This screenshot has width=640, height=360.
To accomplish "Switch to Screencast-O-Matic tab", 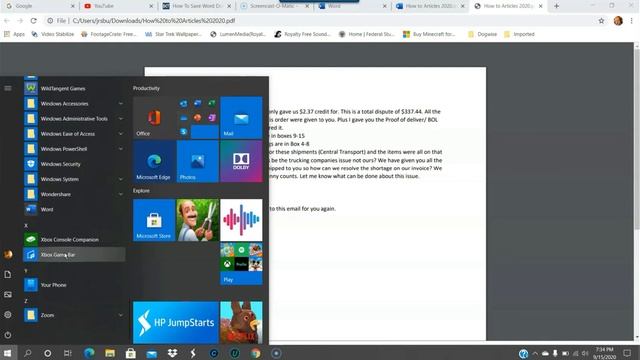I will pyautogui.click(x=274, y=6).
